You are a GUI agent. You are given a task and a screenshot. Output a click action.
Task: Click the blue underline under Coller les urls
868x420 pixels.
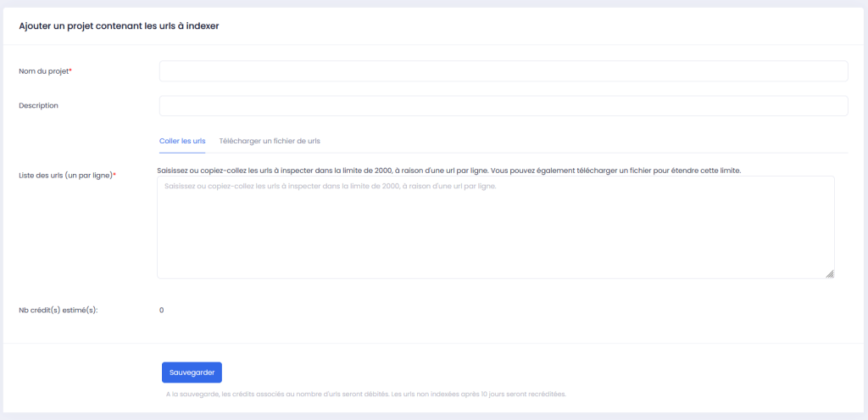pos(182,152)
